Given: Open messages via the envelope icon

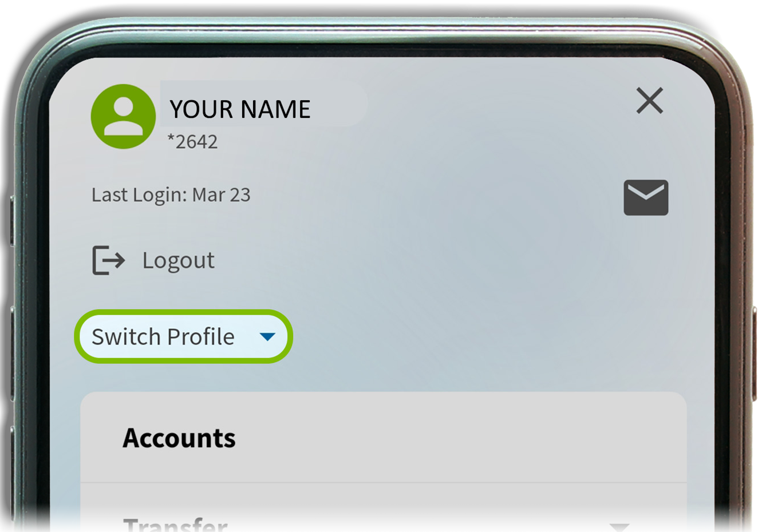Looking at the screenshot, I should pyautogui.click(x=646, y=197).
